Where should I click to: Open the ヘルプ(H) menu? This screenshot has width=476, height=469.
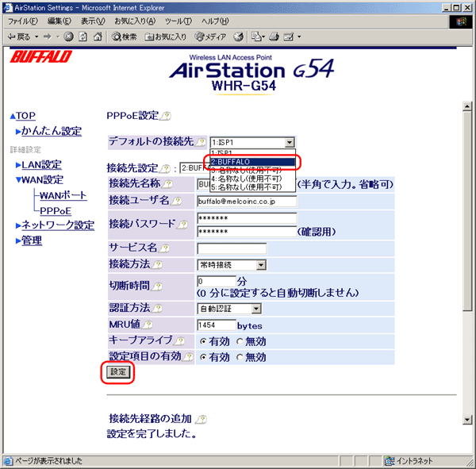[215, 21]
